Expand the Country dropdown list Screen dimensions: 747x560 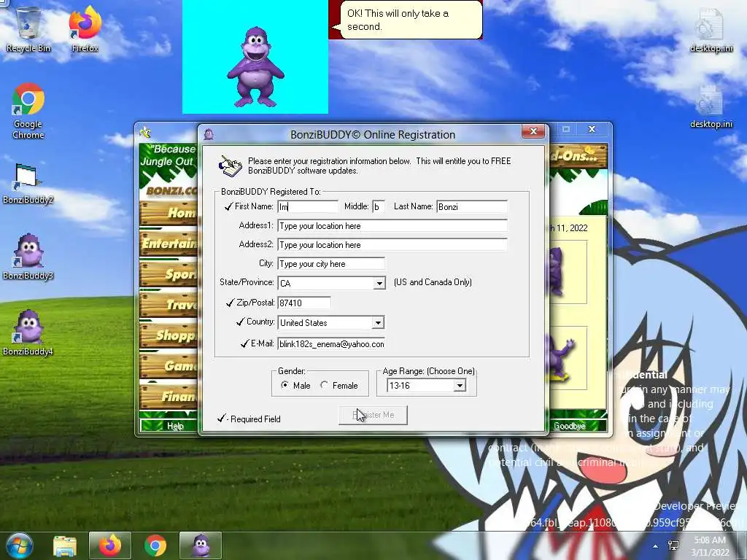click(378, 323)
